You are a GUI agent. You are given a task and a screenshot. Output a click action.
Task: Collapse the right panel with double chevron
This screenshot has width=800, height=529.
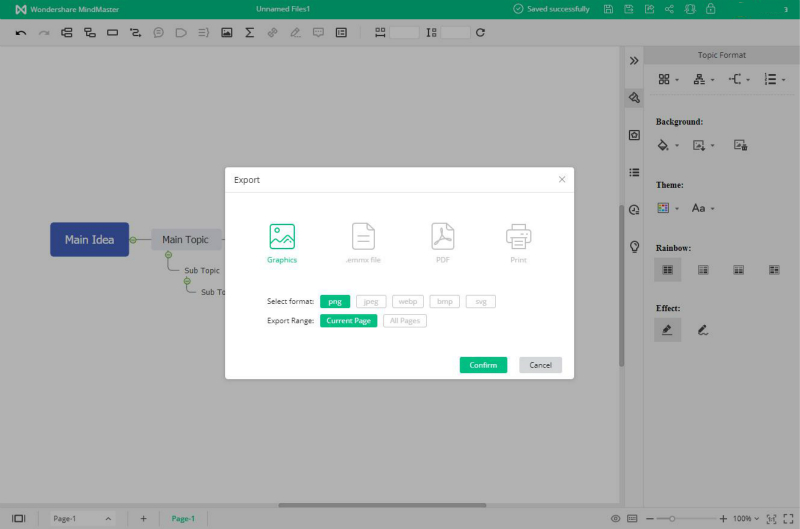pyautogui.click(x=633, y=61)
